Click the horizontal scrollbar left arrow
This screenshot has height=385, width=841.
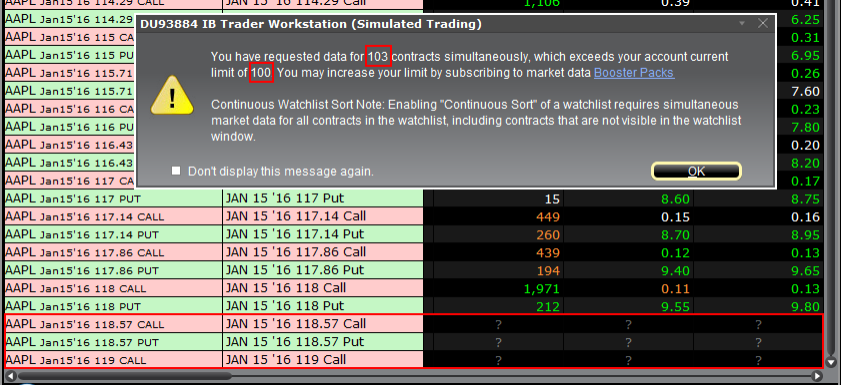point(10,376)
